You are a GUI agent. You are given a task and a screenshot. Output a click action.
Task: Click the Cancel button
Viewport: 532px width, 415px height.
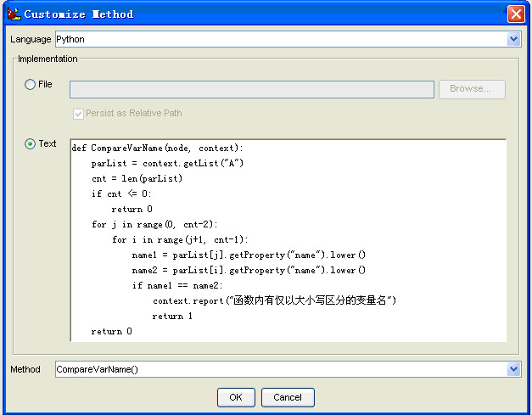[x=288, y=397]
